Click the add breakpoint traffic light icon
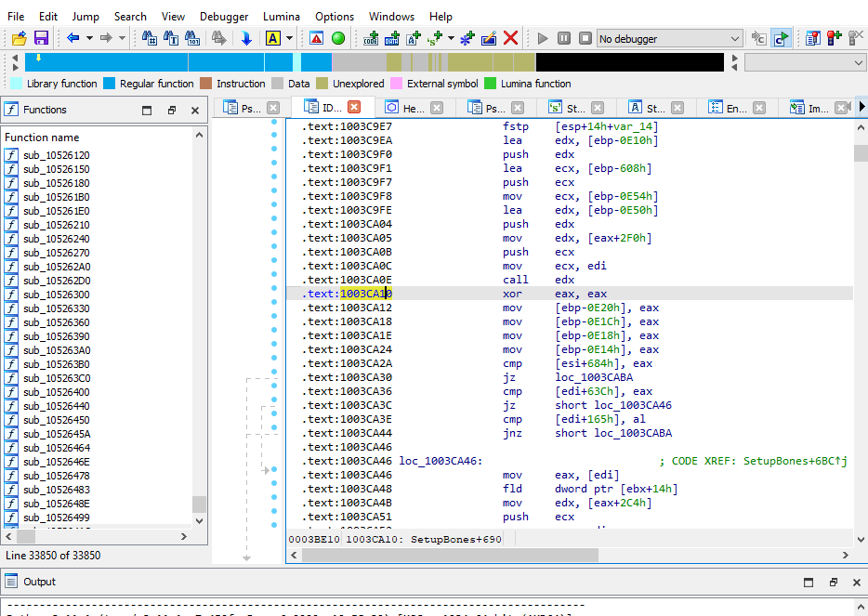 [834, 38]
